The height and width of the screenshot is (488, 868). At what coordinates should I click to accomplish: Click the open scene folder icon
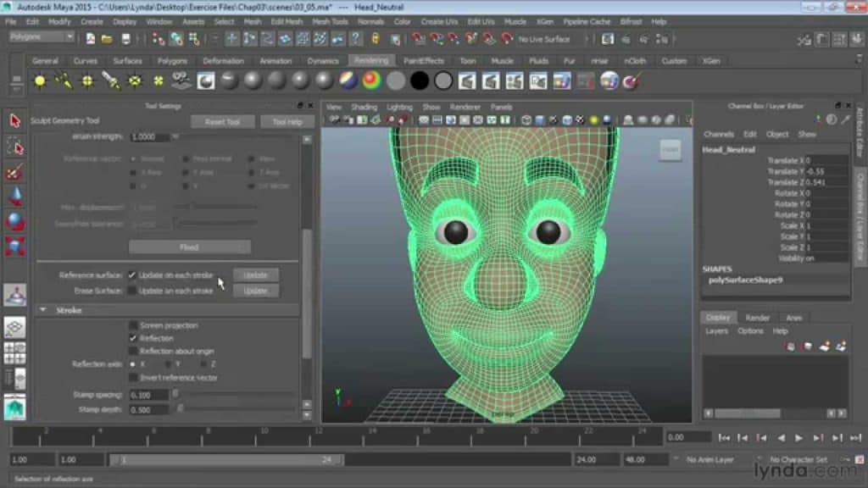tap(107, 39)
